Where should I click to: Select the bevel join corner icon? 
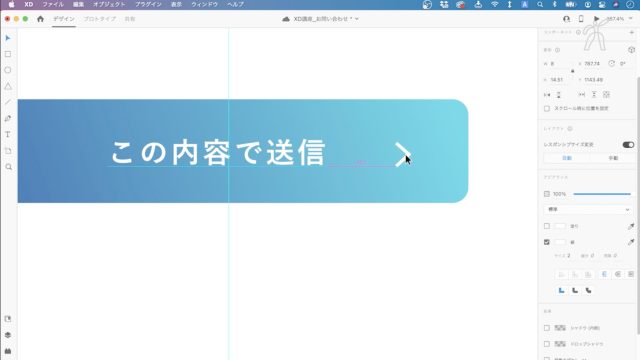[x=589, y=290]
